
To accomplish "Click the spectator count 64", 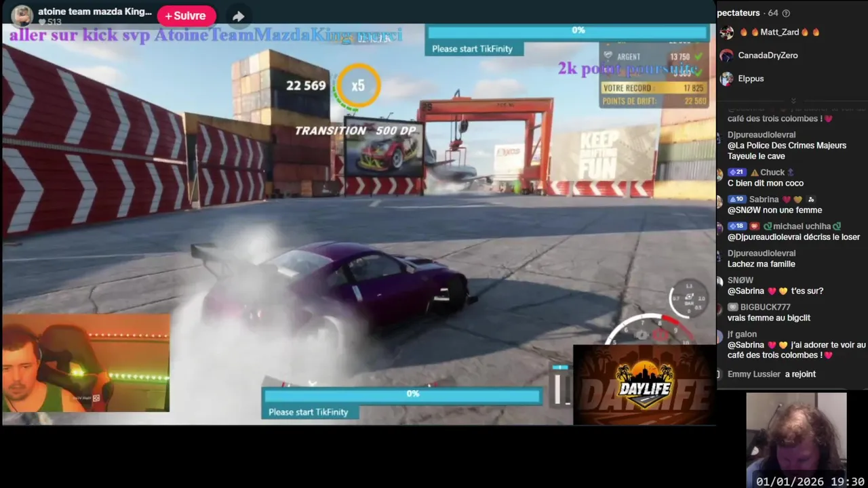I will (x=772, y=13).
